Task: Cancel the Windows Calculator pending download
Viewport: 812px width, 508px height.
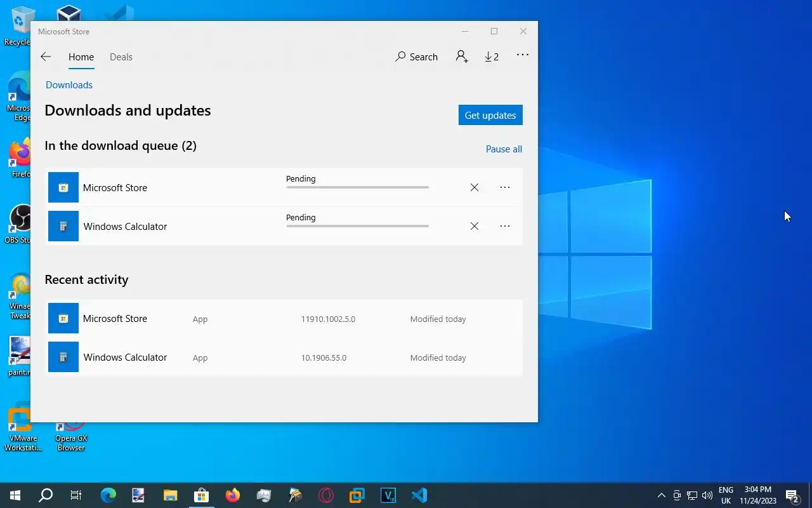Action: pyautogui.click(x=475, y=226)
